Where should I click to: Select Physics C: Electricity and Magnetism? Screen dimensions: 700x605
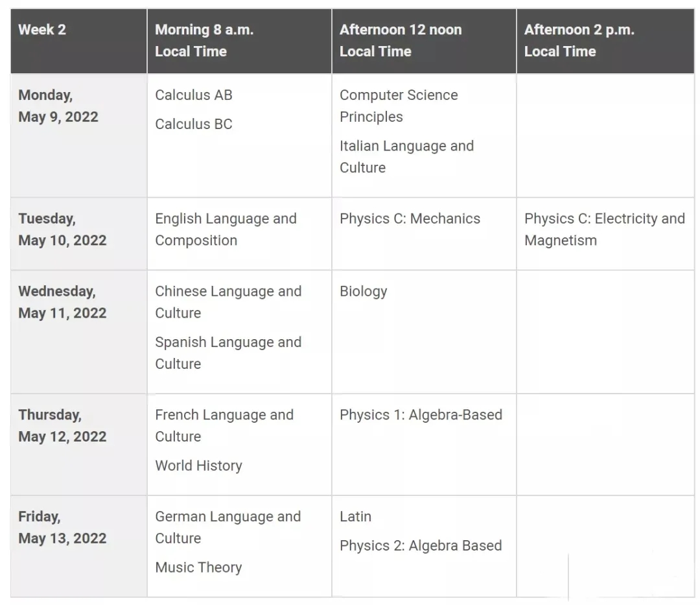point(605,230)
